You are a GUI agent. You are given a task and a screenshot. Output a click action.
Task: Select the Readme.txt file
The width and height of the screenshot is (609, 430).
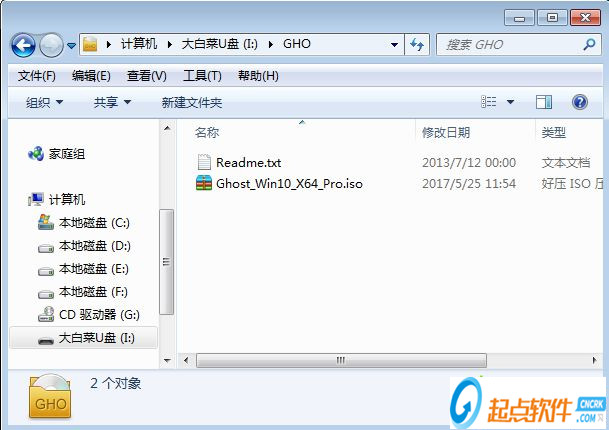tap(239, 162)
